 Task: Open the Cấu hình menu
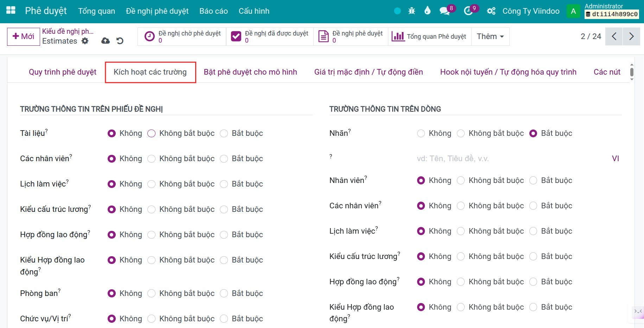pos(254,11)
